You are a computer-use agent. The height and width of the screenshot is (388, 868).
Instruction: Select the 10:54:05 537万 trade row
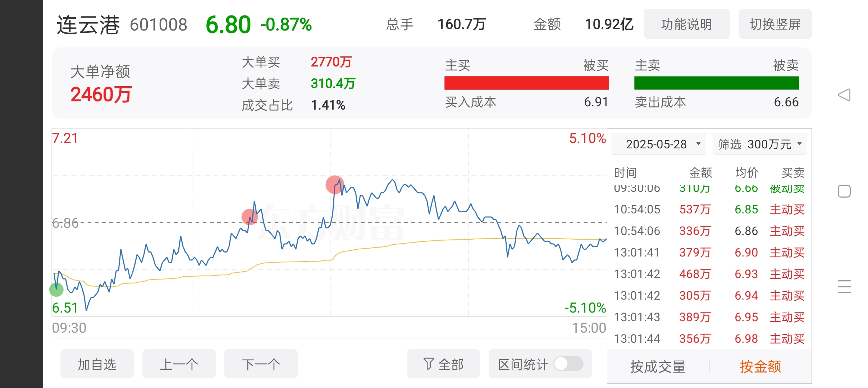[709, 209]
